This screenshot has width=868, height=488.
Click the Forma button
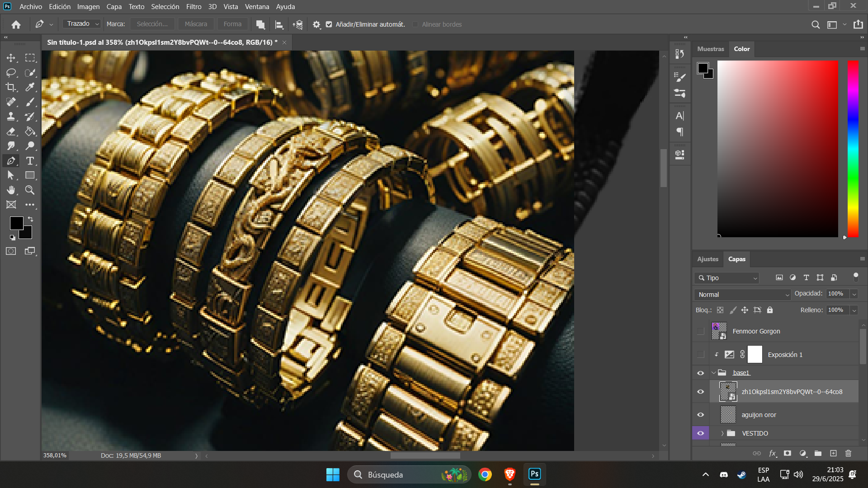232,24
